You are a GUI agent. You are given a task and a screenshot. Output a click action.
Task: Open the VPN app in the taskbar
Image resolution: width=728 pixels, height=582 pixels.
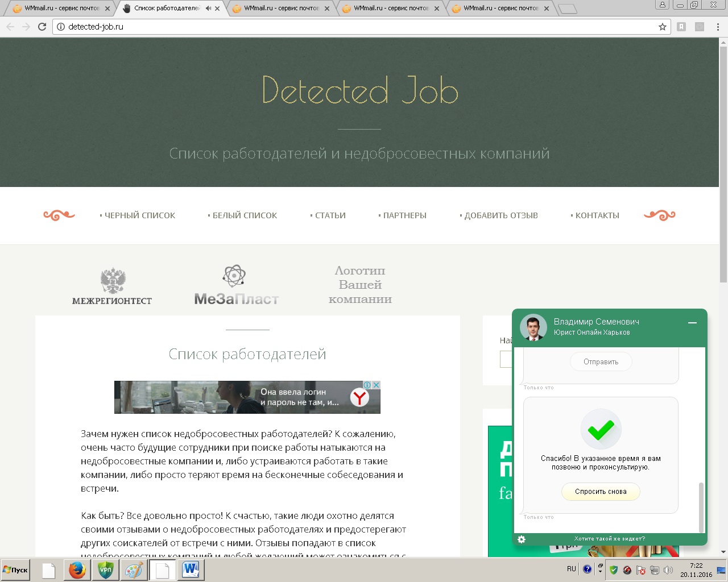[x=105, y=570]
